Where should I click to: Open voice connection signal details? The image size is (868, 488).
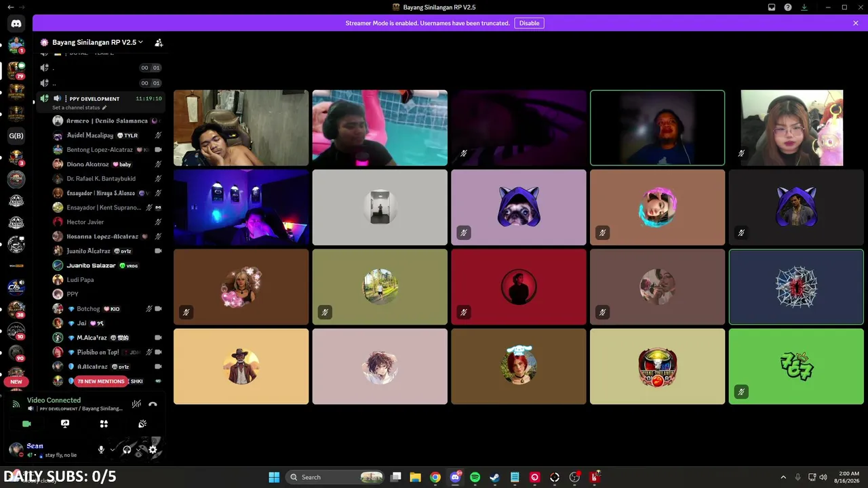[x=16, y=404]
